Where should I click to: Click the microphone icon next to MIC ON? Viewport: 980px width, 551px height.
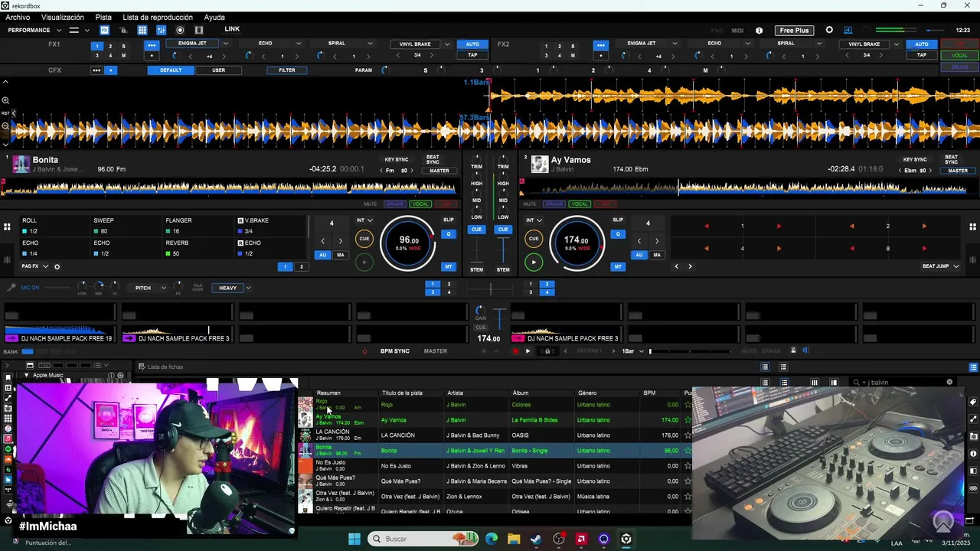click(11, 288)
